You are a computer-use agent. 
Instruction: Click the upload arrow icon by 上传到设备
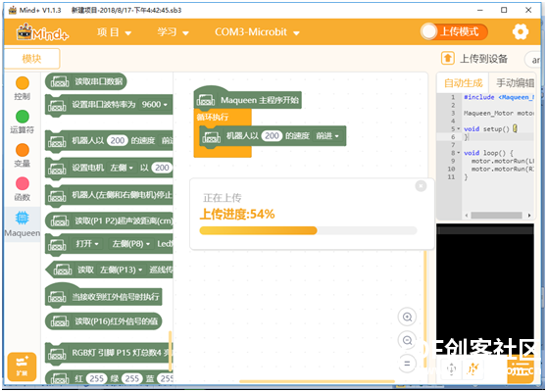point(448,58)
